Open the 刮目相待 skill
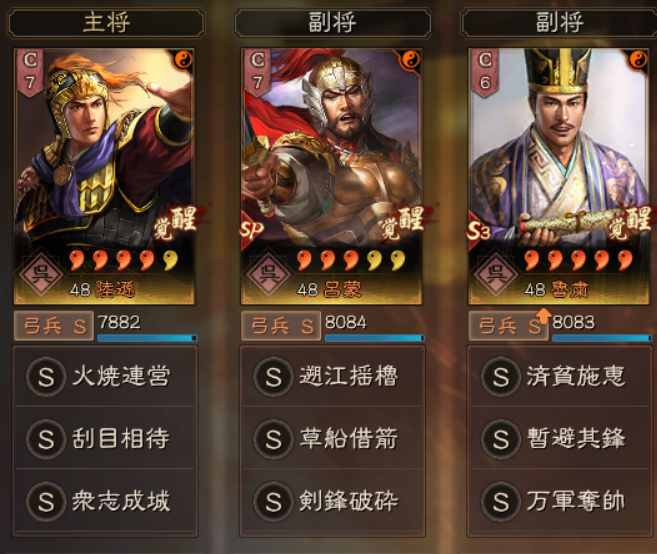The image size is (657, 554). pos(105,438)
